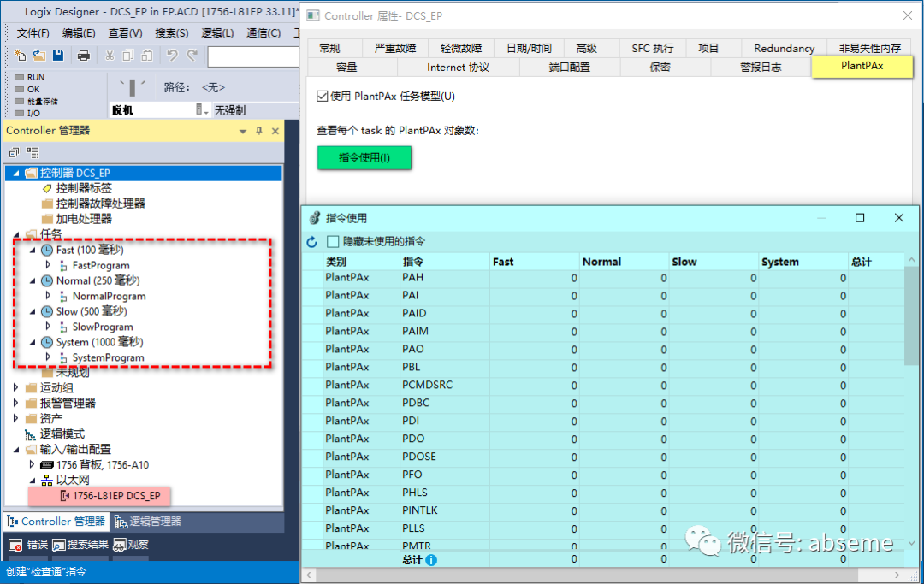Click the first icon under Controller 管理器 title
924x584 pixels.
[14, 153]
